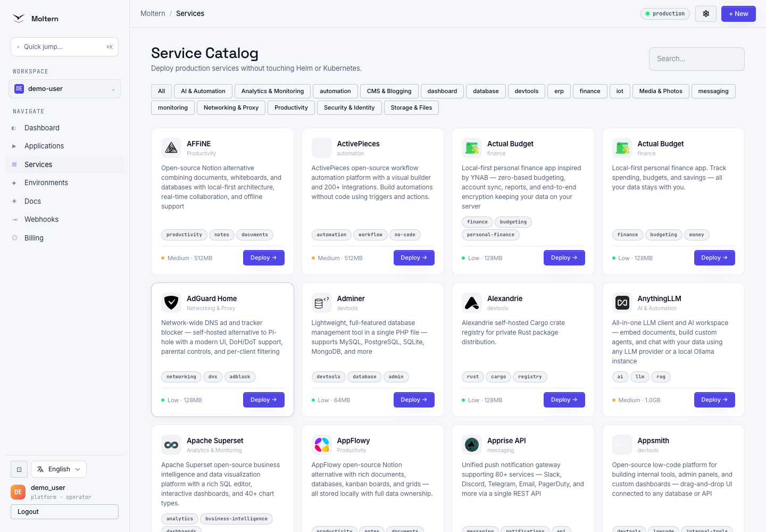
Task: Click the DE user avatar at bottom
Action: click(18, 492)
